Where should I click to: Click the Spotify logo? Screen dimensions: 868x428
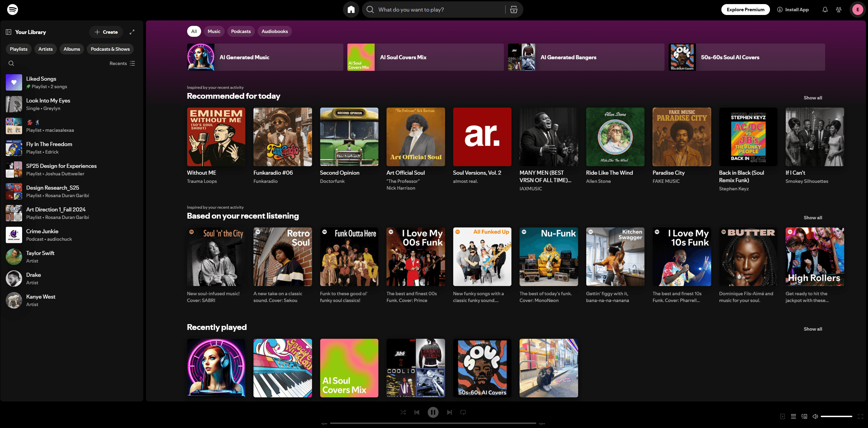(x=13, y=10)
